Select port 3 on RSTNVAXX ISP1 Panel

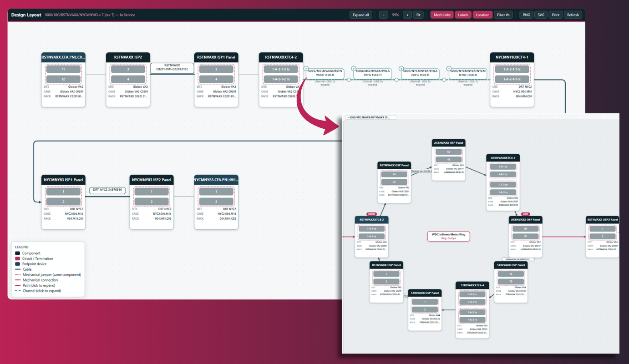pos(216,70)
